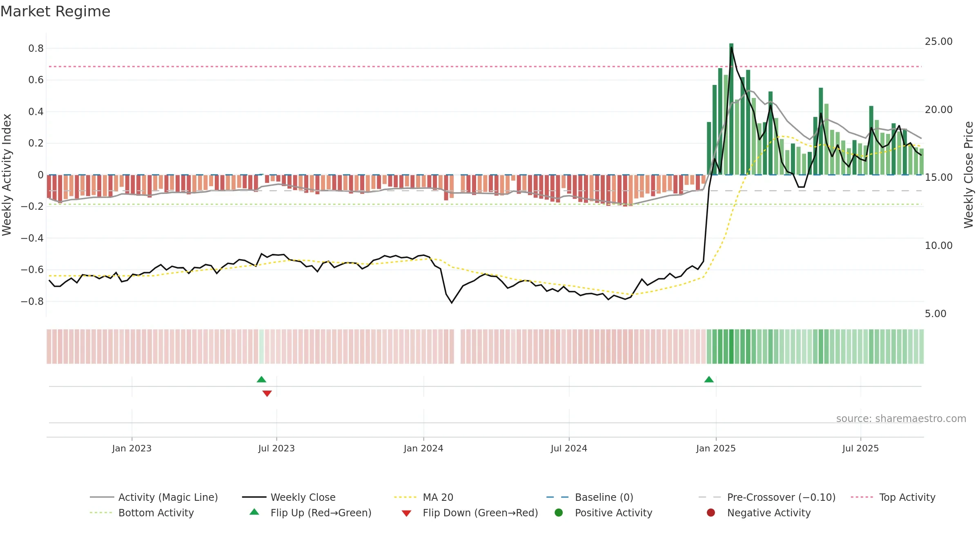Screen dimensions: 980x551
Task: Click the MA 20 legend entry
Action: (x=423, y=497)
